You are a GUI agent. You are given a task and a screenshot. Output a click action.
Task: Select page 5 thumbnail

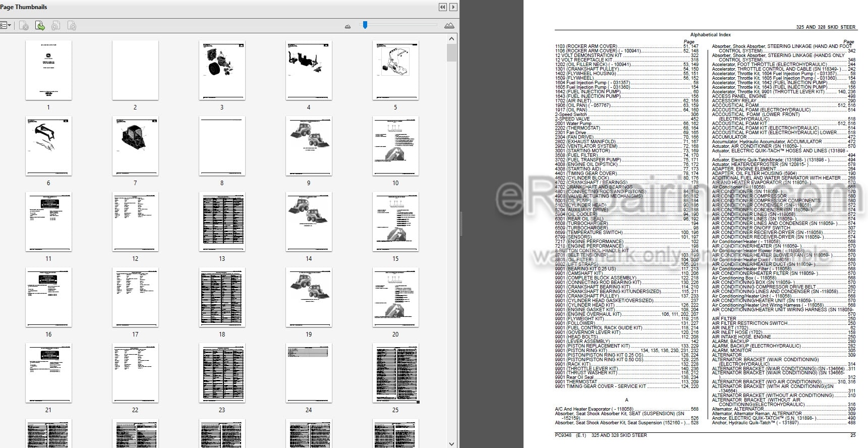point(395,70)
